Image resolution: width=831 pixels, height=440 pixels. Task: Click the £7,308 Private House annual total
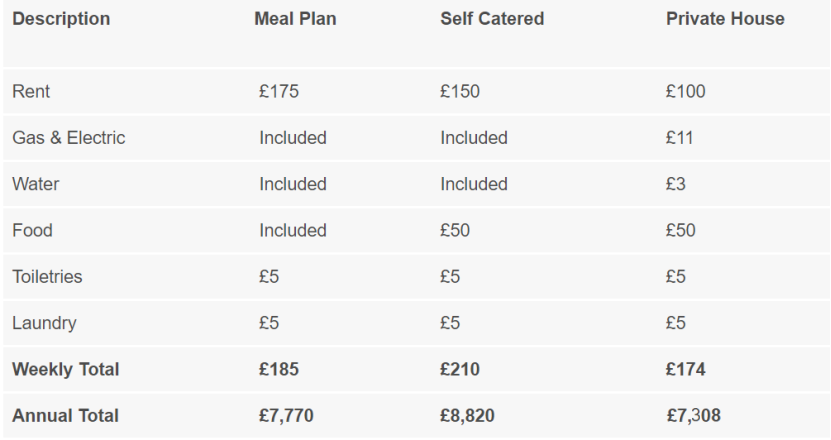point(693,415)
